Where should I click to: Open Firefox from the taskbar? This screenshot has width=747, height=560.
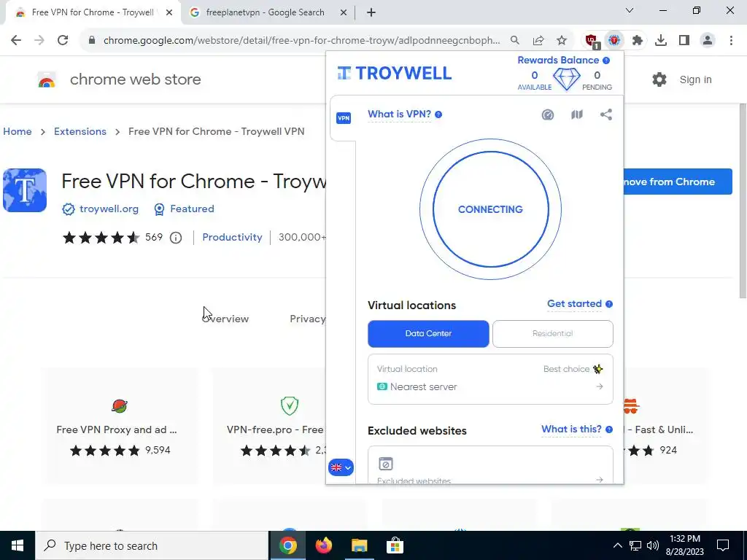pyautogui.click(x=324, y=545)
